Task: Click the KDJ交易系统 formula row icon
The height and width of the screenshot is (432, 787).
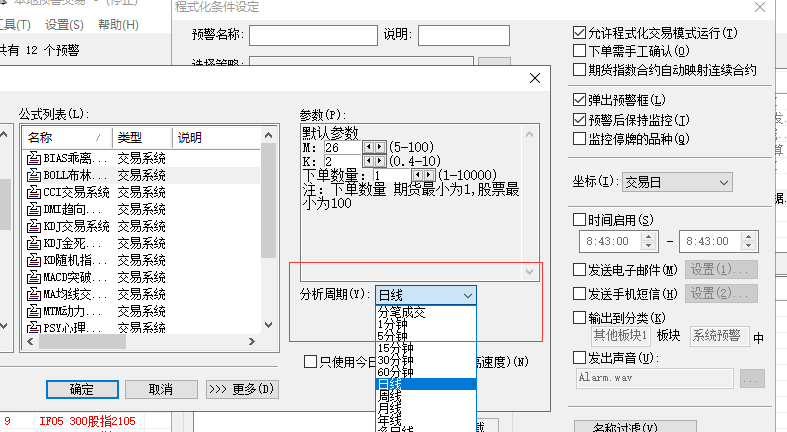Action: click(x=34, y=226)
